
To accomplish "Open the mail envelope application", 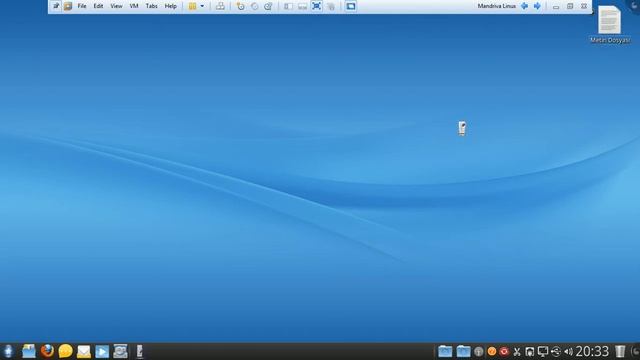I will click(84, 351).
